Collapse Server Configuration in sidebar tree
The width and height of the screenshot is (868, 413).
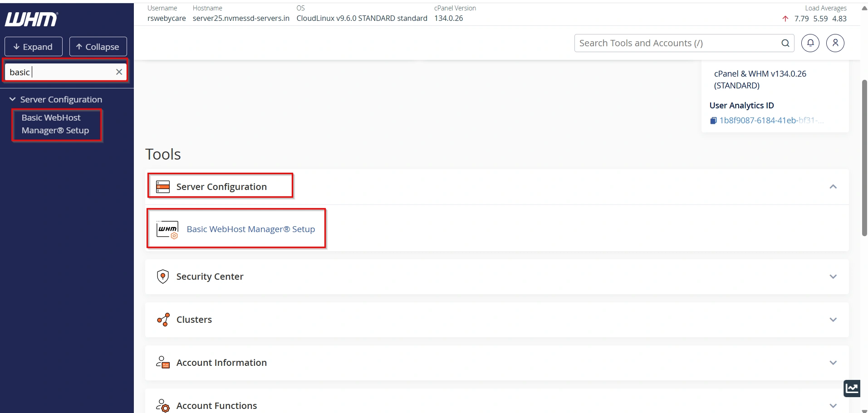13,99
